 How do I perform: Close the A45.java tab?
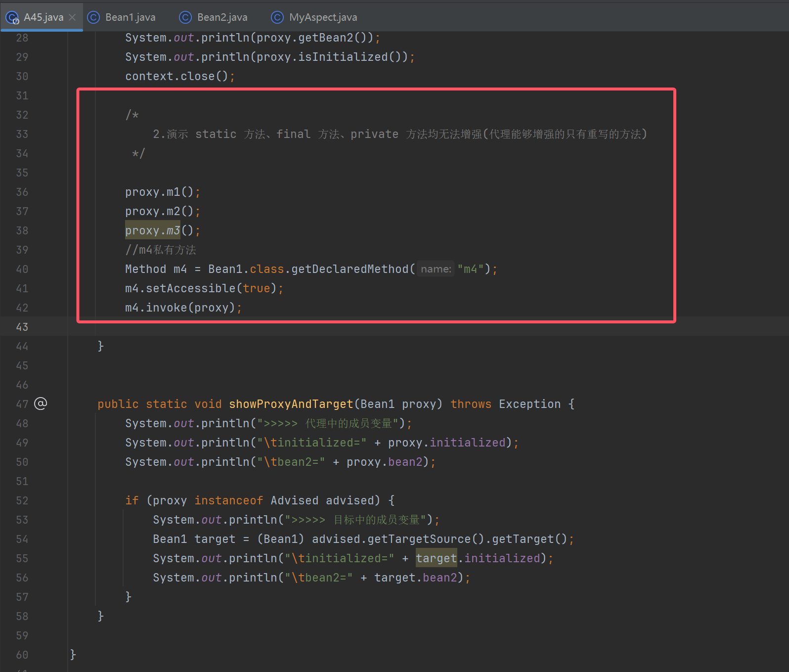(72, 17)
